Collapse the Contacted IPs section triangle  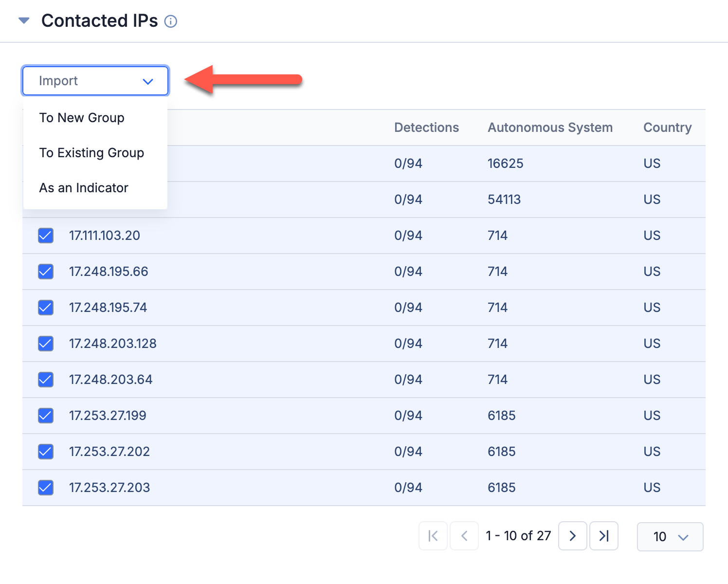point(24,20)
